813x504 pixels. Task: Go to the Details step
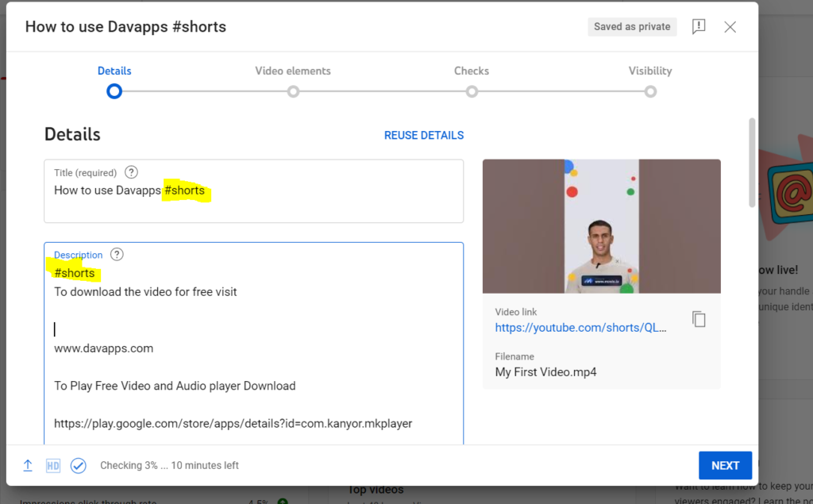click(114, 71)
